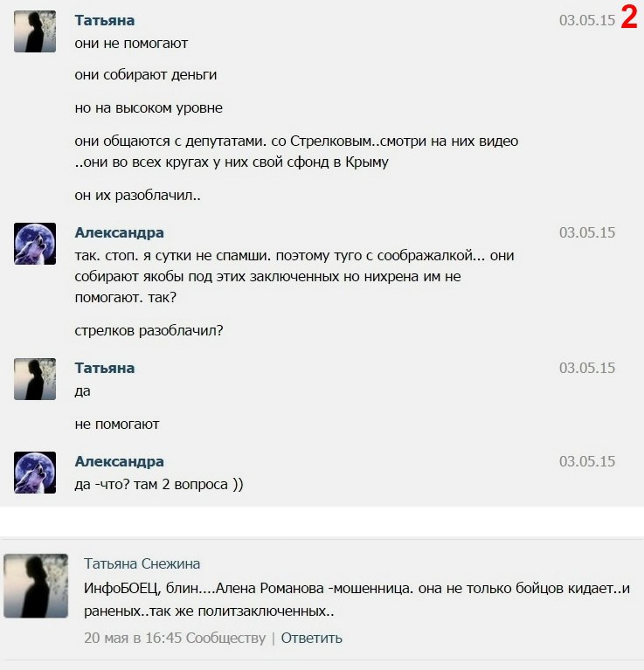Click the Ответить reply link
Screen dimensions: 644x670
coord(312,638)
